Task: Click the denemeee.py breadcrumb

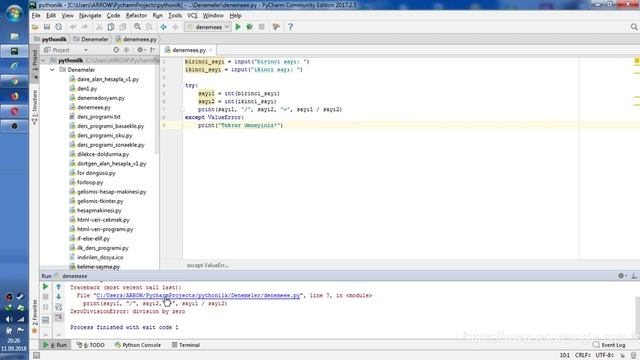Action: pyautogui.click(x=136, y=39)
